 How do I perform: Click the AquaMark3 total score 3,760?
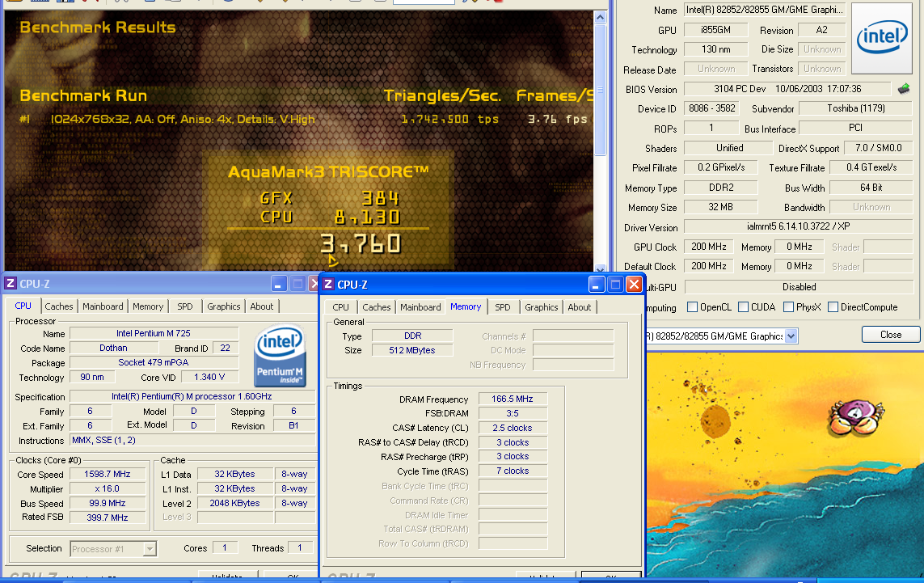tap(361, 244)
